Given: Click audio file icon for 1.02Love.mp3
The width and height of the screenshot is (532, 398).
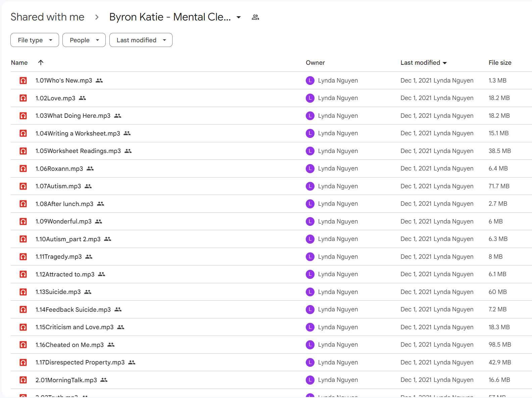Looking at the screenshot, I should tap(23, 98).
